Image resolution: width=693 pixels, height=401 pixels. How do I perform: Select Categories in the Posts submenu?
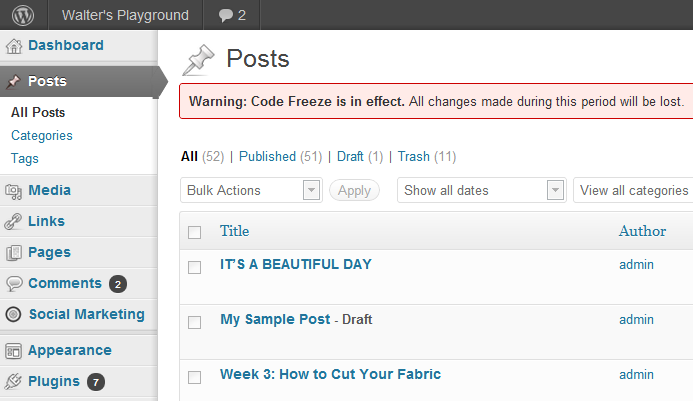tap(42, 135)
